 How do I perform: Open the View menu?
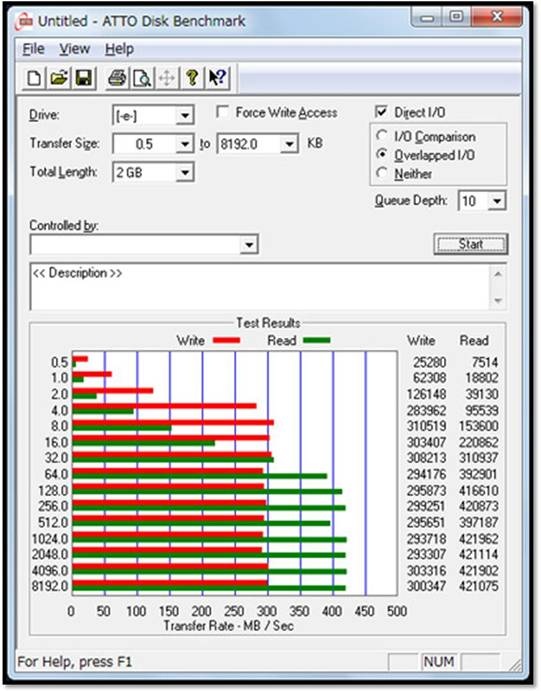click(75, 49)
